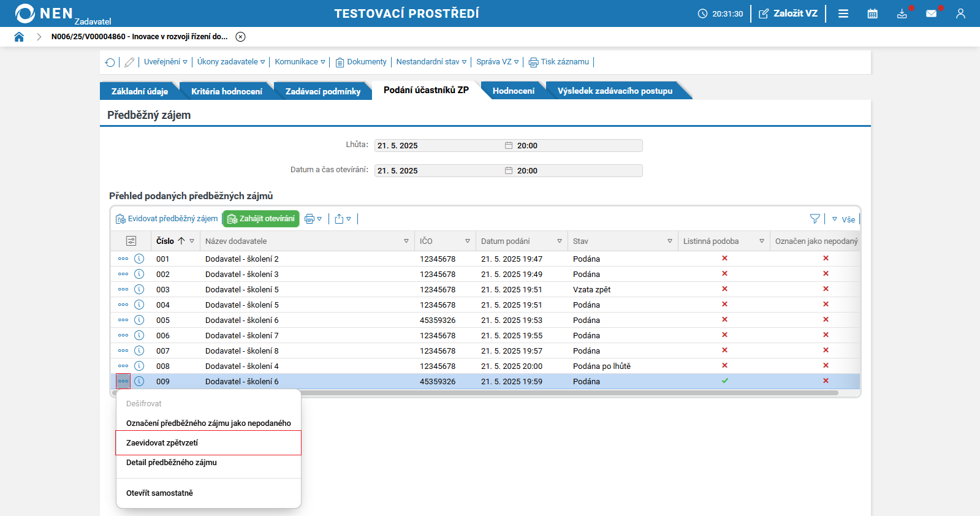The image size is (980, 516).
Task: Show info for row 004
Action: 139,305
